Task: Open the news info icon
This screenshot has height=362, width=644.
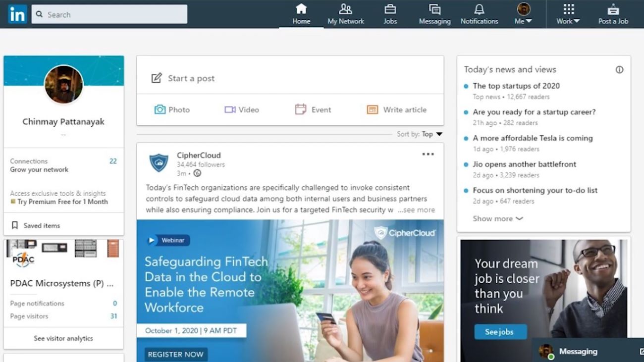Action: pos(619,70)
